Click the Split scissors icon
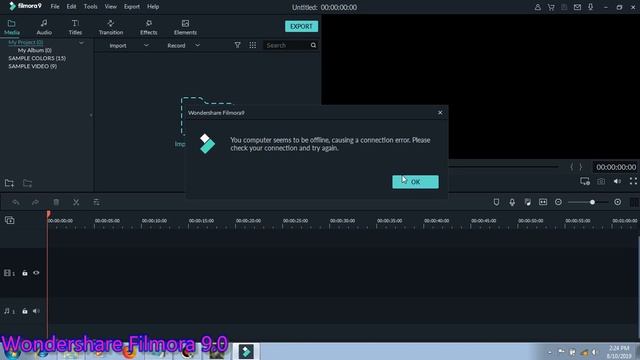 [76, 202]
